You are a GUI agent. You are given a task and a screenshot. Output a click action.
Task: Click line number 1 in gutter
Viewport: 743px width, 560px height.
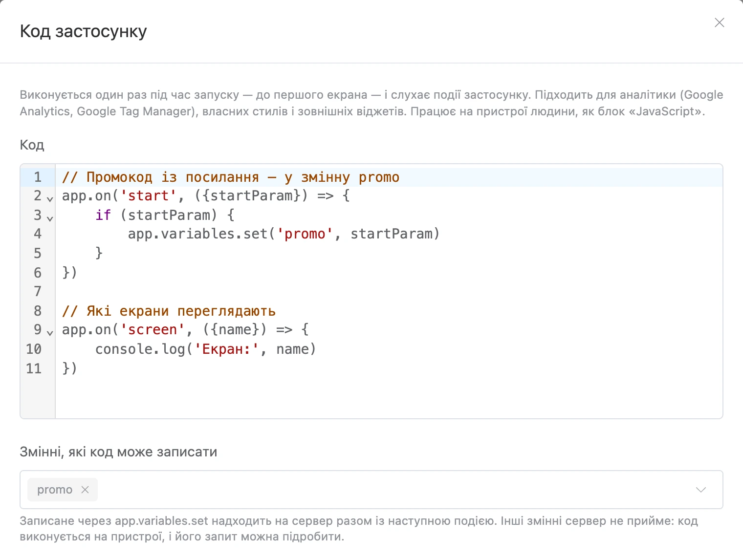pos(38,177)
